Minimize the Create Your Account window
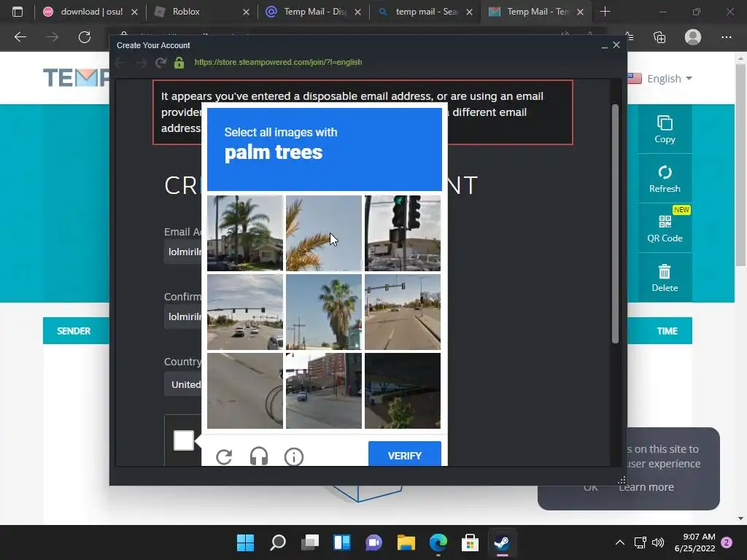The image size is (747, 560). [604, 46]
